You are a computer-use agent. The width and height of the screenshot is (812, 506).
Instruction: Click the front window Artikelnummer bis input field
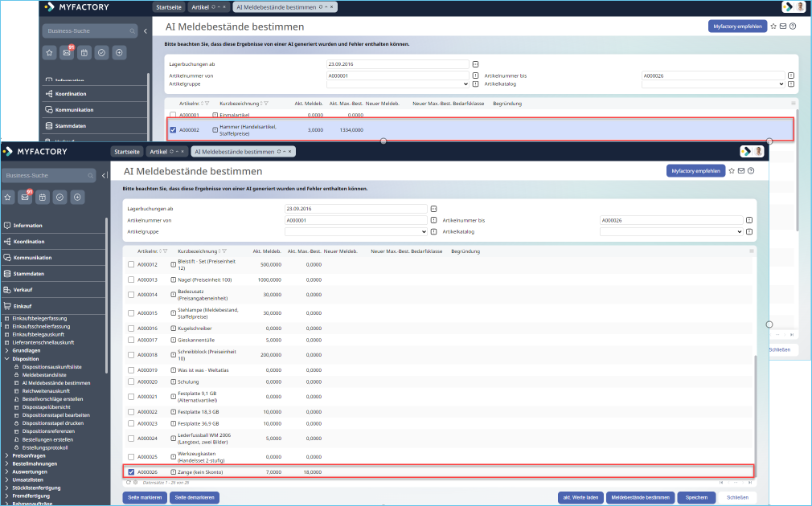point(671,220)
